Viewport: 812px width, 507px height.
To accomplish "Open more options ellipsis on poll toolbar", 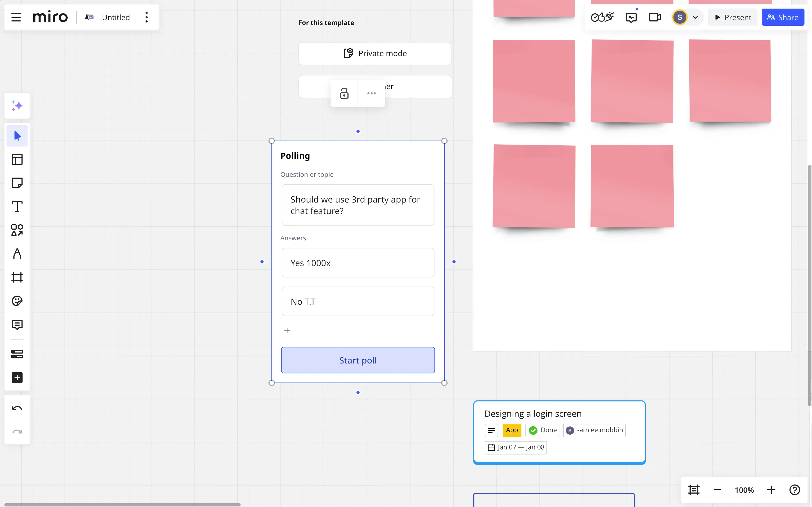I will coord(371,93).
